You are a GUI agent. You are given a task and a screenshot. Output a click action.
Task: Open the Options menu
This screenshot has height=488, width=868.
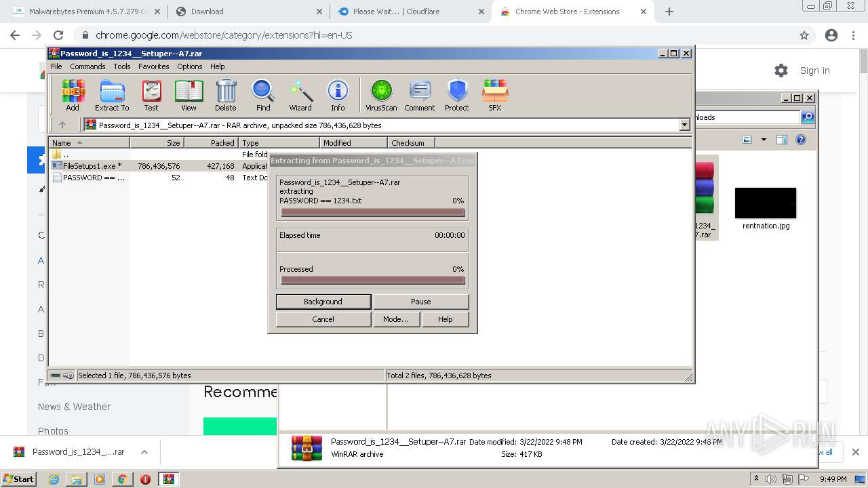[190, 66]
